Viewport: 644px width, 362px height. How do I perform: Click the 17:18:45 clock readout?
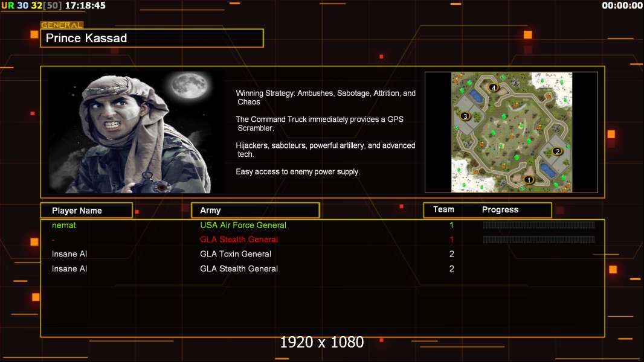85,6
